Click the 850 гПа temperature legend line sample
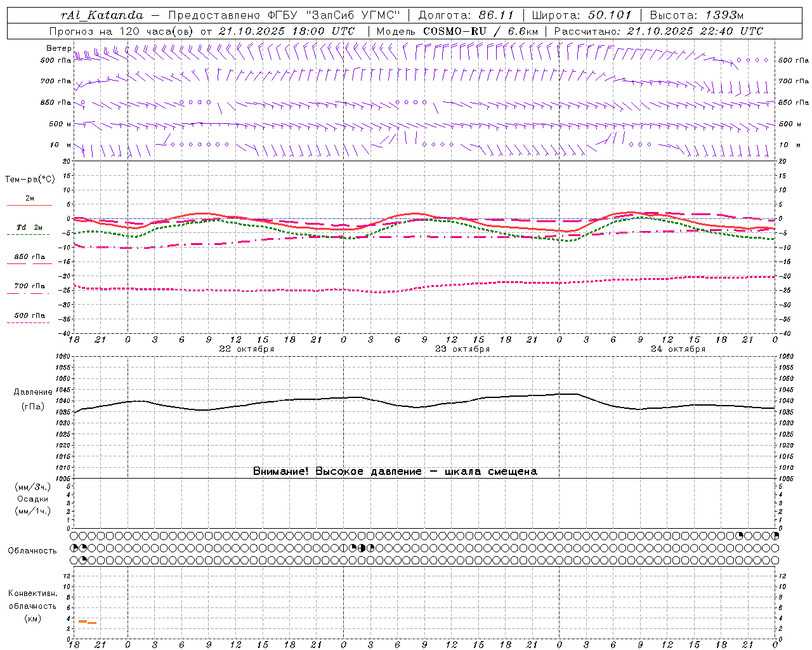The image size is (812, 650). click(29, 263)
